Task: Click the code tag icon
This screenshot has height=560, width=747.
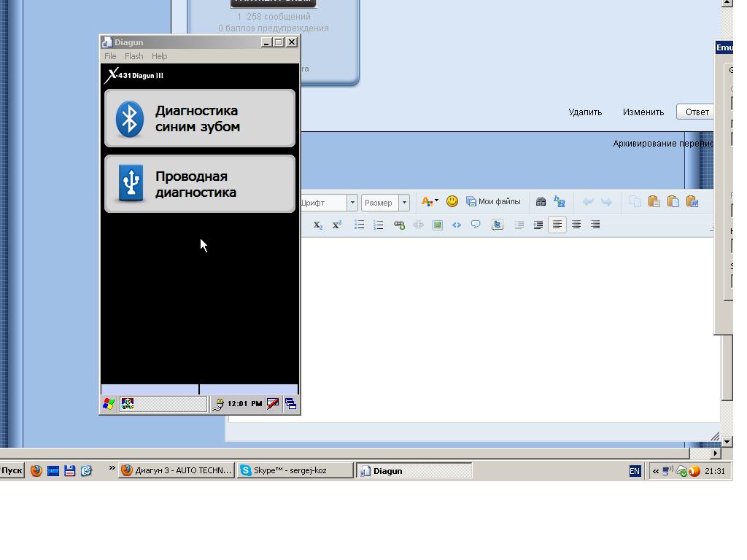Action: (x=457, y=225)
